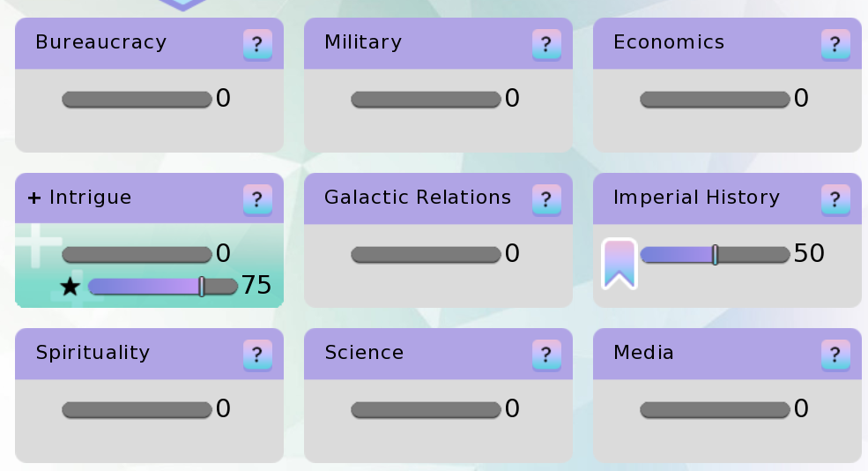The height and width of the screenshot is (471, 868).
Task: Adjust the Intrigue starred slider at 75
Action: point(202,286)
